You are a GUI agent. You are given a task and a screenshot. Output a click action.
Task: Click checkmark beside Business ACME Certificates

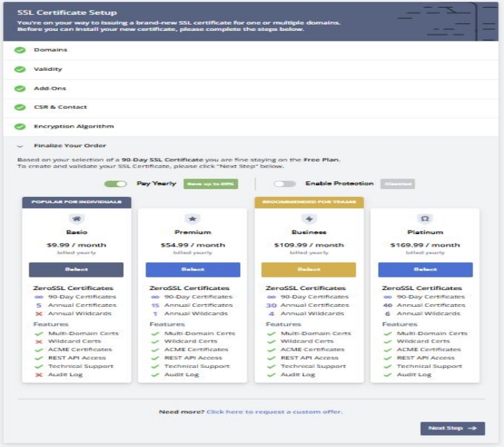272,350
